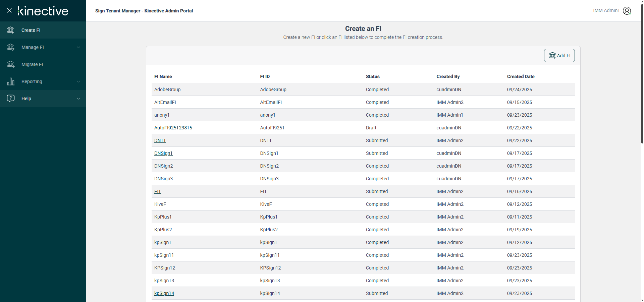Expand the Help menu chevron

[78, 99]
